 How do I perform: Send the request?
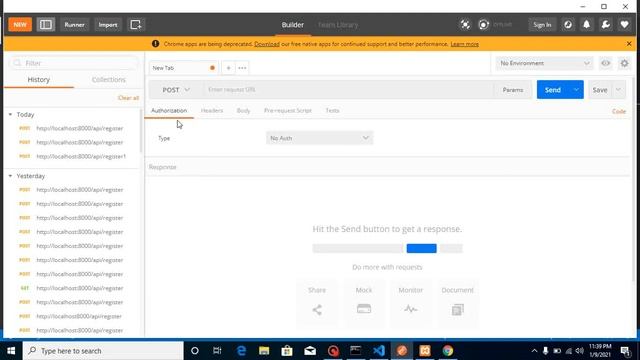tap(553, 90)
